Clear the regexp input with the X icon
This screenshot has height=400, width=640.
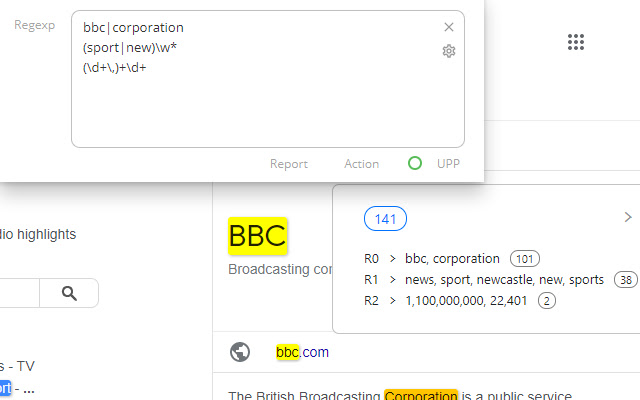point(449,27)
